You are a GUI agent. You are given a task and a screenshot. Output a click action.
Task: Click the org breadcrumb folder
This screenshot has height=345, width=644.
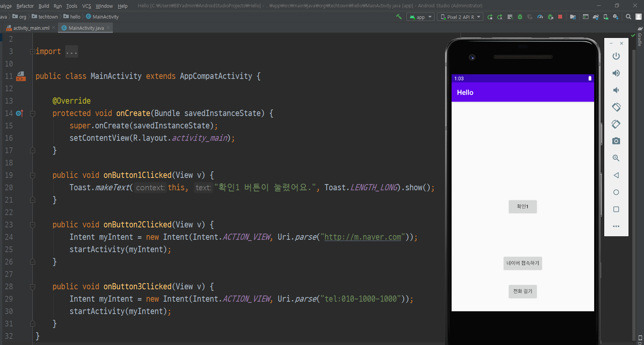tap(19, 17)
